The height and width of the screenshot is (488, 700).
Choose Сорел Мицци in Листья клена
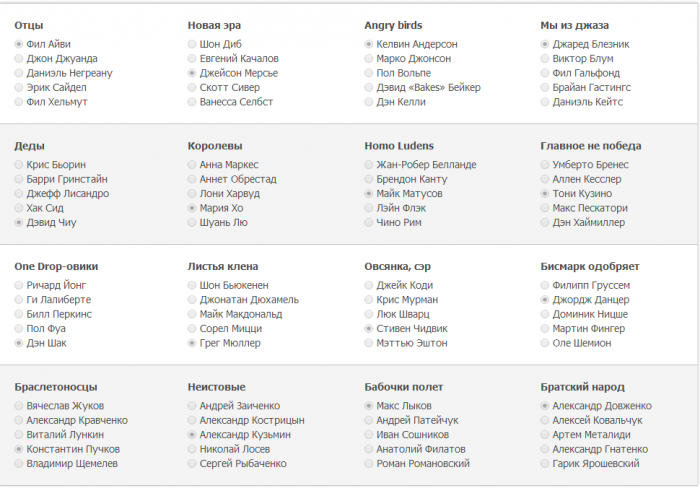(x=192, y=328)
